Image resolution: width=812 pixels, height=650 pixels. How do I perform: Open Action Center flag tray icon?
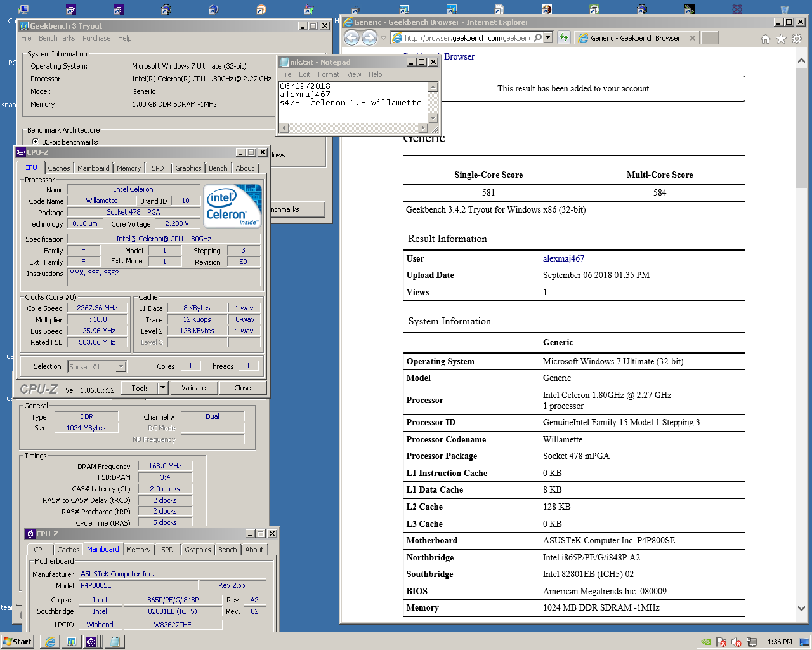[721, 642]
